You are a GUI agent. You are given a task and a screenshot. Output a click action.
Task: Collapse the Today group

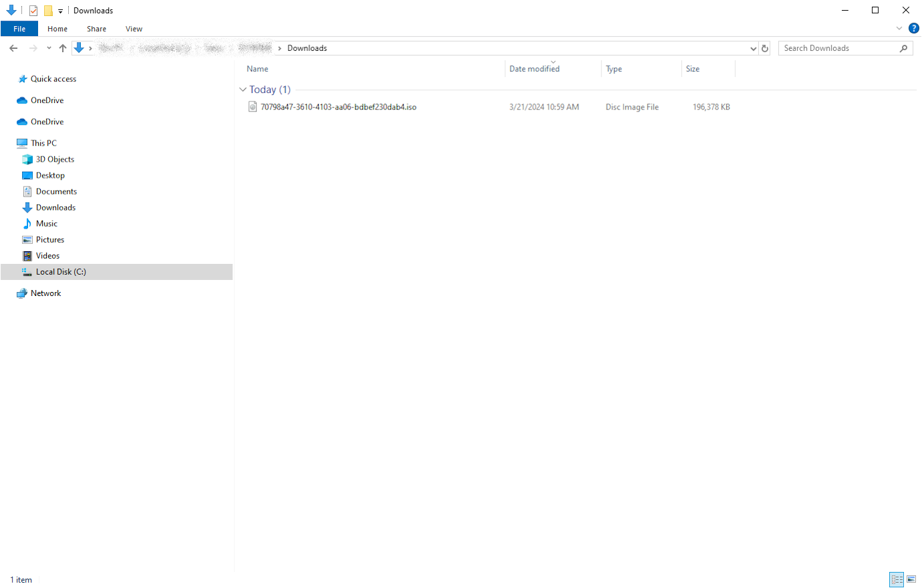[243, 90]
